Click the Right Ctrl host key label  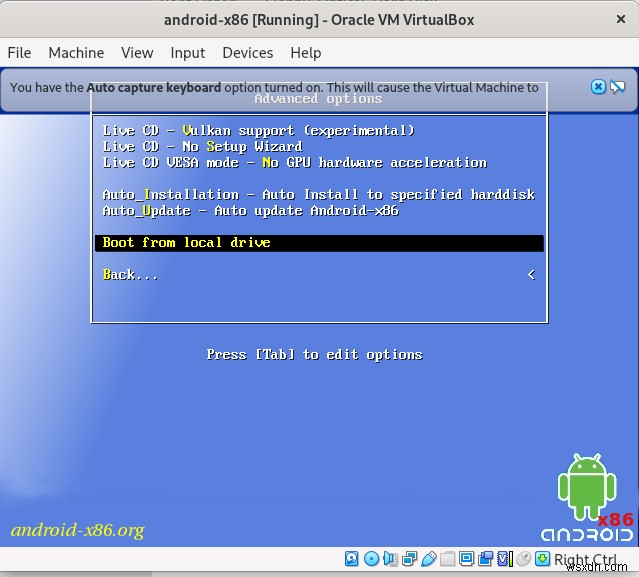click(x=585, y=559)
